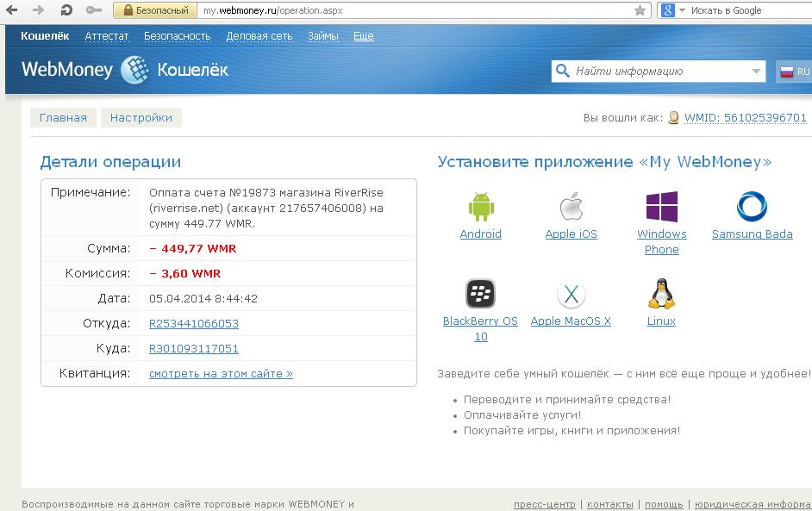Open the WMID: 561025396701 link
This screenshot has height=511, width=812.
click(x=746, y=117)
